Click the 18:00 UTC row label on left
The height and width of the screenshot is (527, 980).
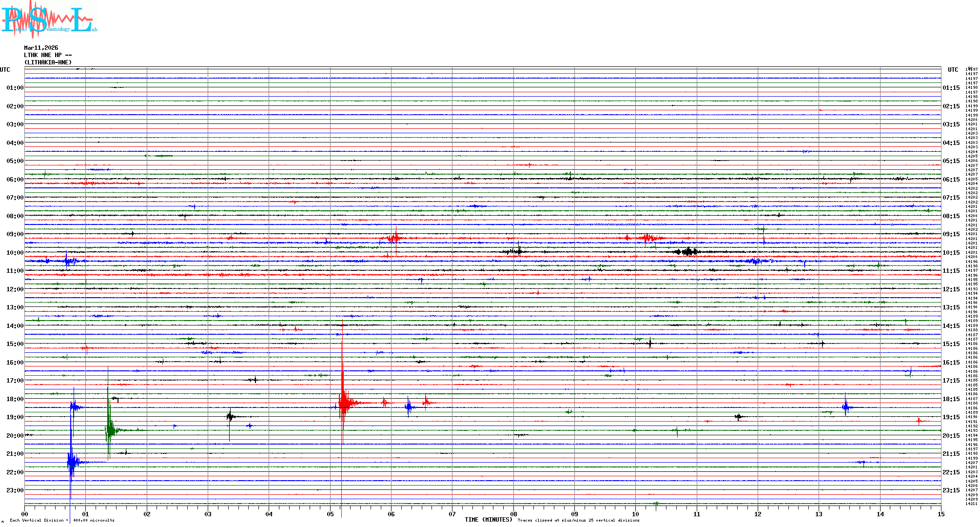15,399
